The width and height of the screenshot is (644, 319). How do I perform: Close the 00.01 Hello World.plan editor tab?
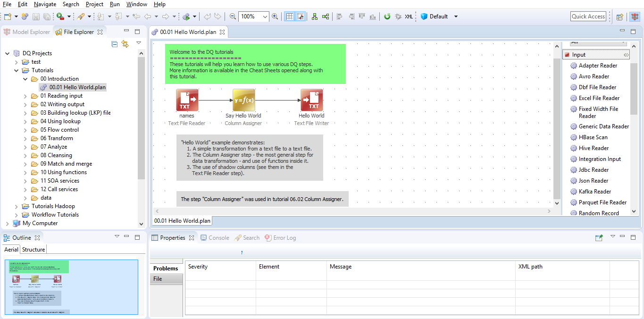pyautogui.click(x=222, y=32)
